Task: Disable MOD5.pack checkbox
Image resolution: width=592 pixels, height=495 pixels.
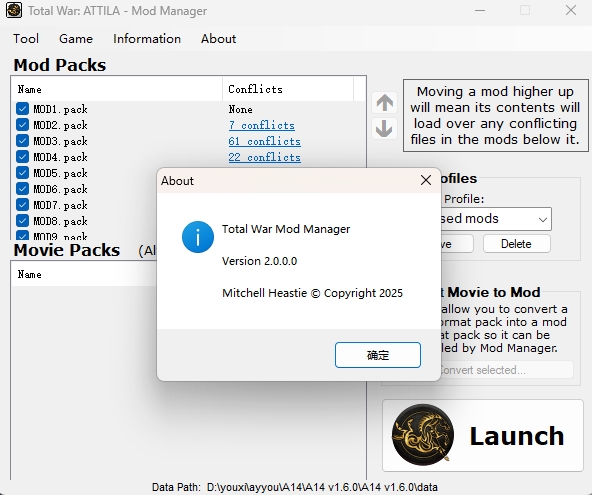Action: tap(22, 173)
